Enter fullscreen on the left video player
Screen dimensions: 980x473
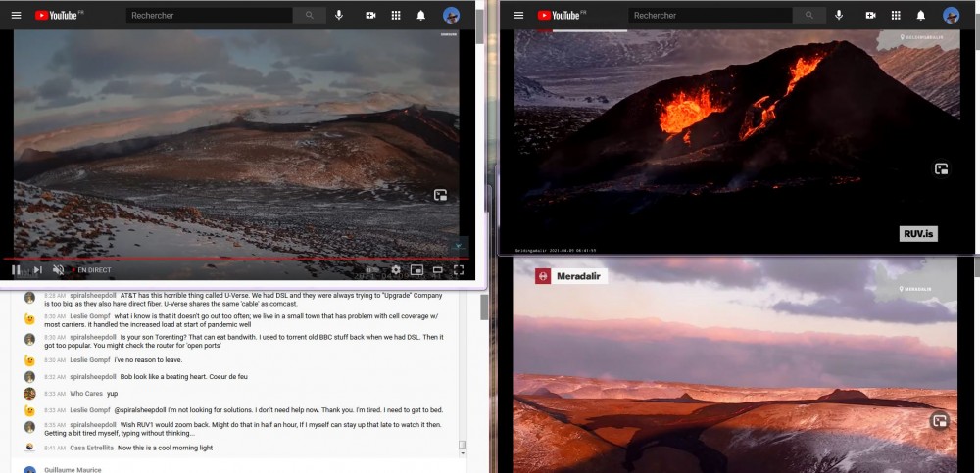tap(458, 269)
